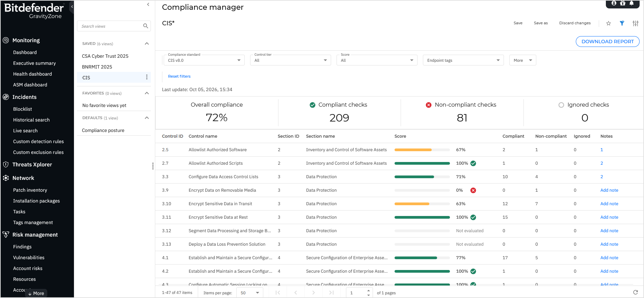Select the CSA Cyber Trust 2025 view
644x298 pixels.
coord(105,56)
